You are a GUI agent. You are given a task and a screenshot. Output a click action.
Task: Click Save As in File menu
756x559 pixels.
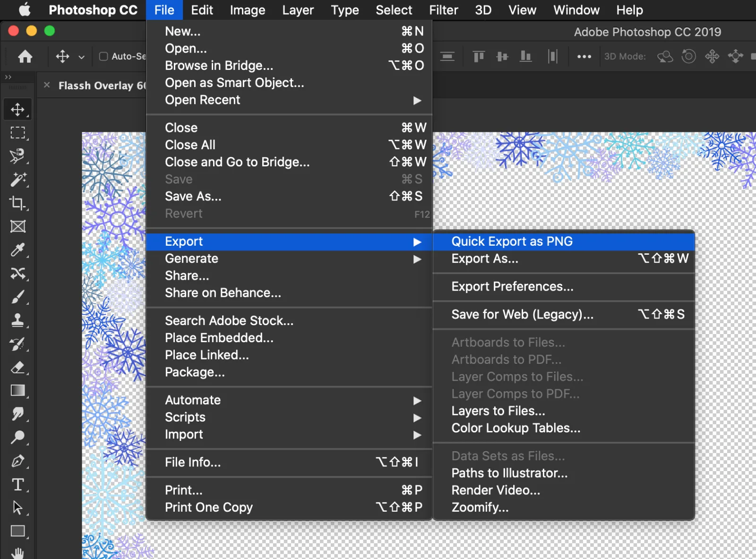point(289,197)
